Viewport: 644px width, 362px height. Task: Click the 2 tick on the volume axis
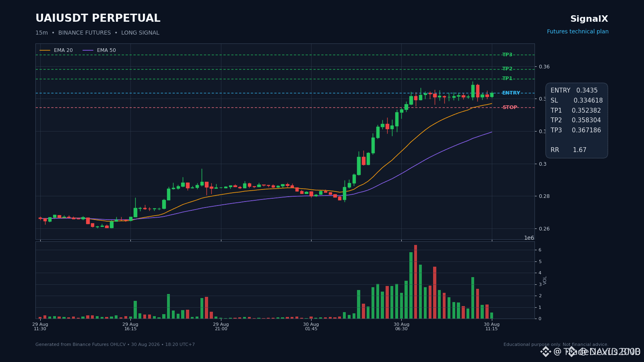pos(540,296)
